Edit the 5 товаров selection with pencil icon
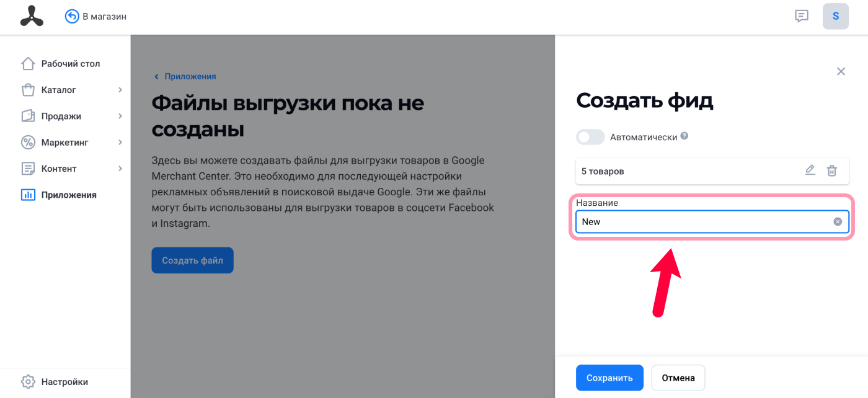This screenshot has height=398, width=868. (810, 170)
